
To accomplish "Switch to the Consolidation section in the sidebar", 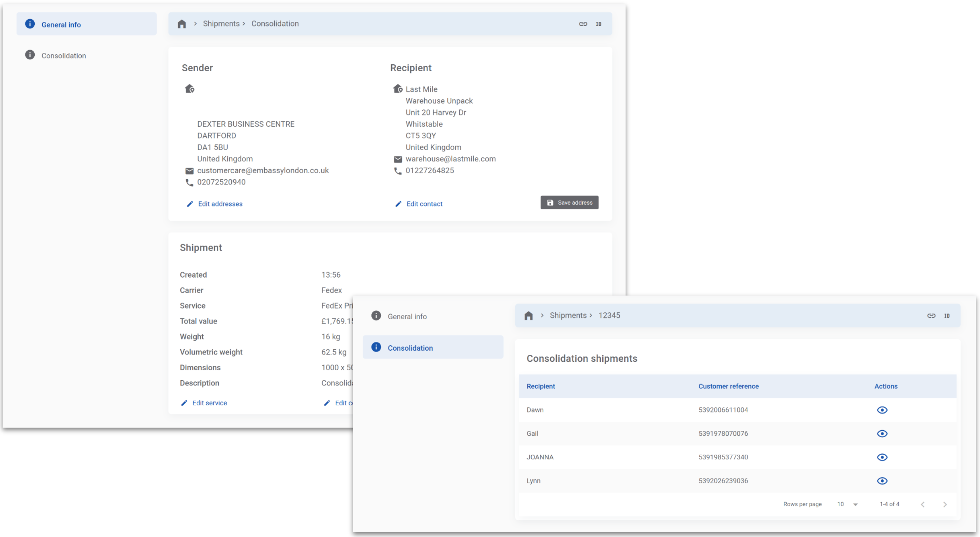I will coord(410,348).
